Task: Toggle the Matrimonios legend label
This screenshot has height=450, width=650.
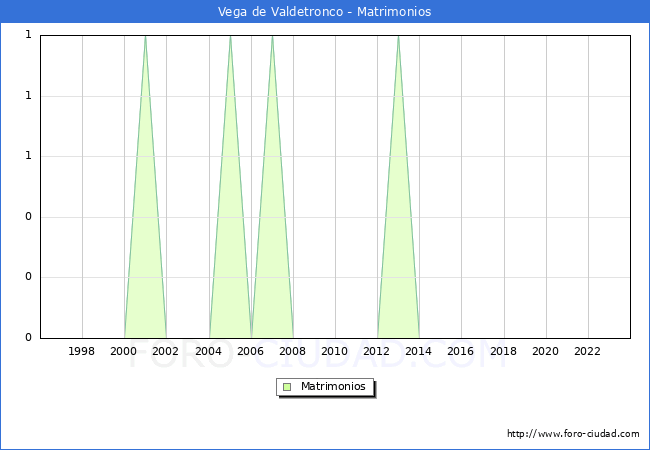Action: click(x=334, y=387)
